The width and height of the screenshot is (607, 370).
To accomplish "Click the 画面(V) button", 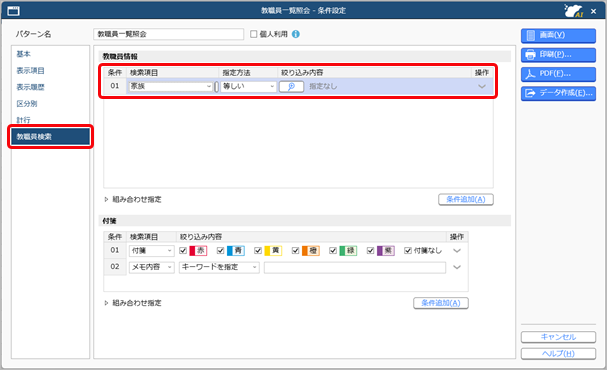I will (x=558, y=35).
